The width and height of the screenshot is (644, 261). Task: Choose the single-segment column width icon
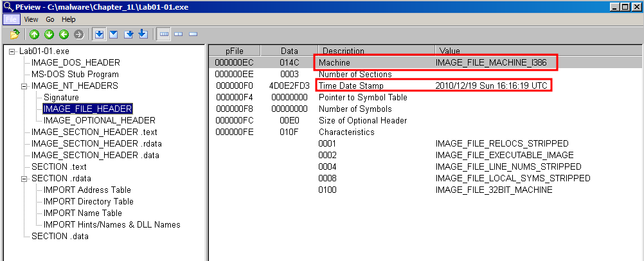[193, 35]
